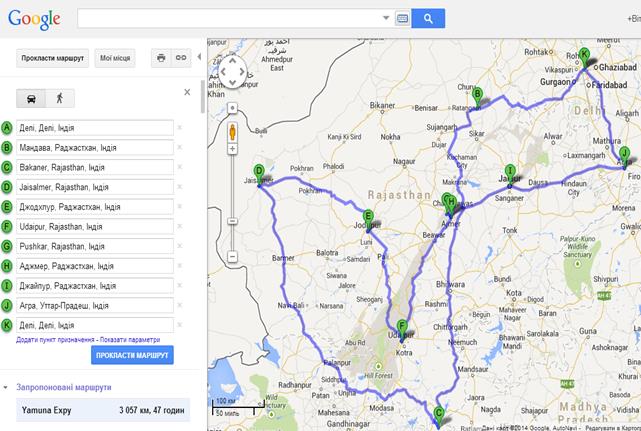The width and height of the screenshot is (641, 431).
Task: Click map marker K at Delhi
Action: 584,58
